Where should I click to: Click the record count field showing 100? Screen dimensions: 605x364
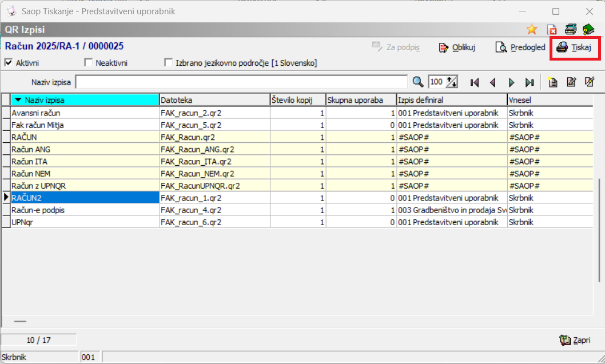436,82
